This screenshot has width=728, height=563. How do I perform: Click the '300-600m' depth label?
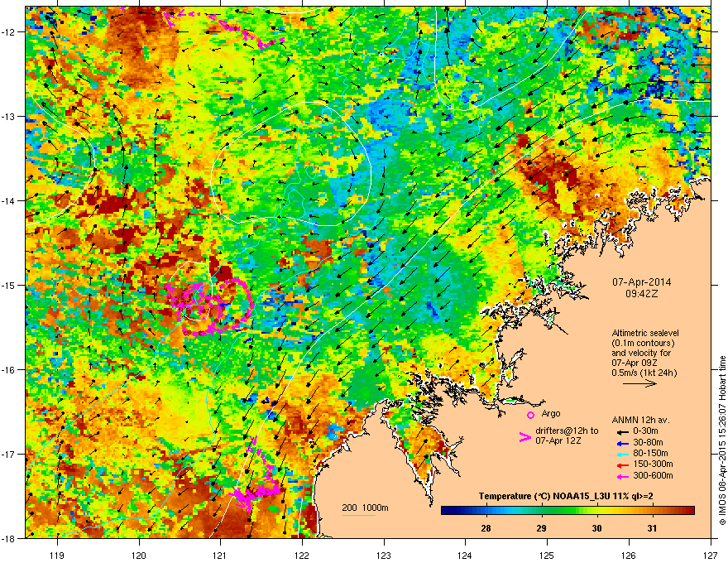click(653, 476)
